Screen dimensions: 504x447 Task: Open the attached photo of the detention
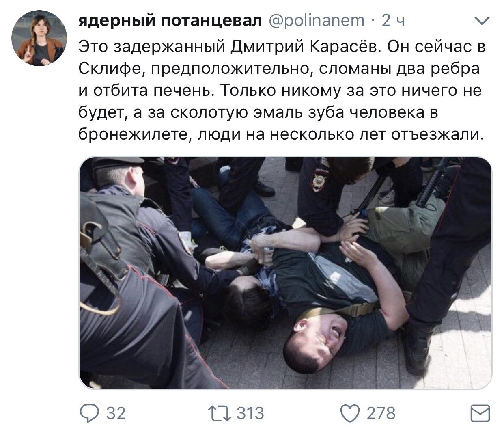tap(285, 273)
